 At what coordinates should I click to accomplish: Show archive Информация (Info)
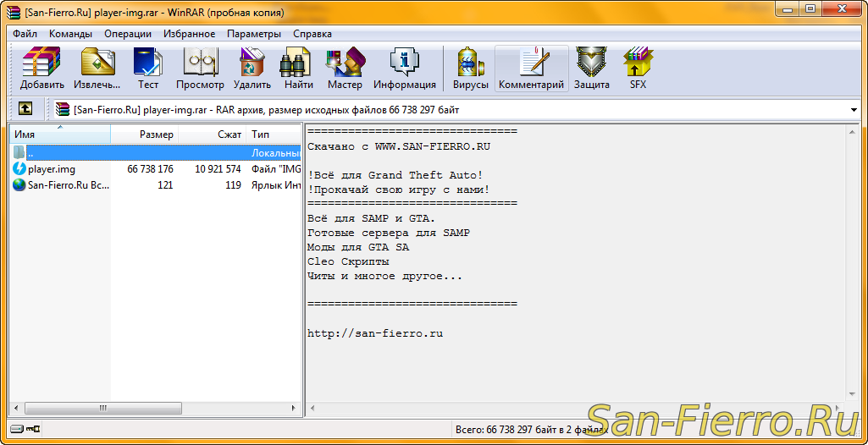tap(404, 68)
